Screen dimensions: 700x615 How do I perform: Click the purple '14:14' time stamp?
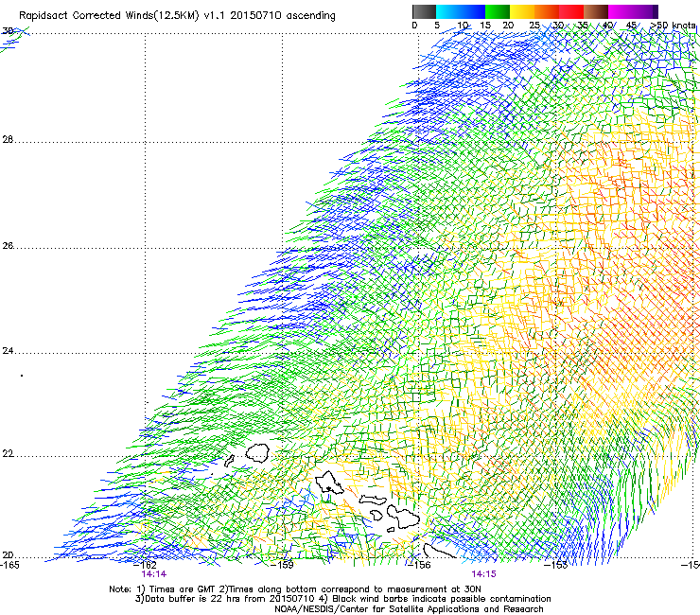click(154, 574)
